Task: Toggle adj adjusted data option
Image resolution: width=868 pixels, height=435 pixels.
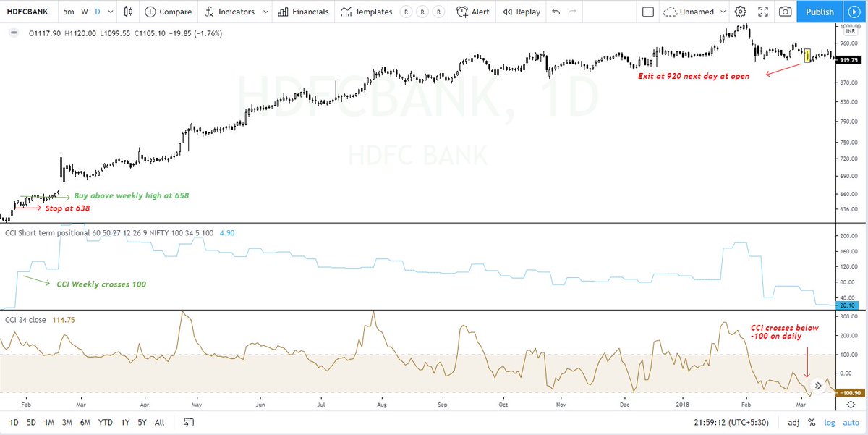Action: pos(793,422)
